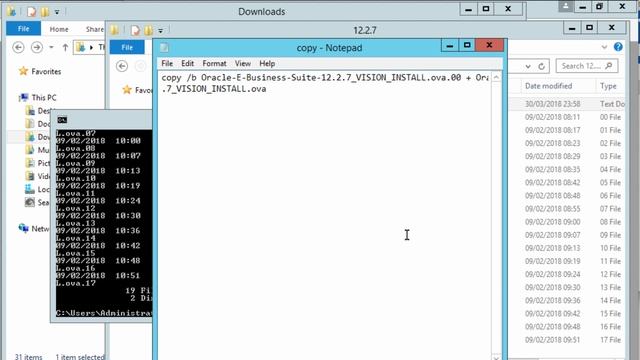
Task: Go forward in Downloads window navigation
Action: tap(37, 47)
